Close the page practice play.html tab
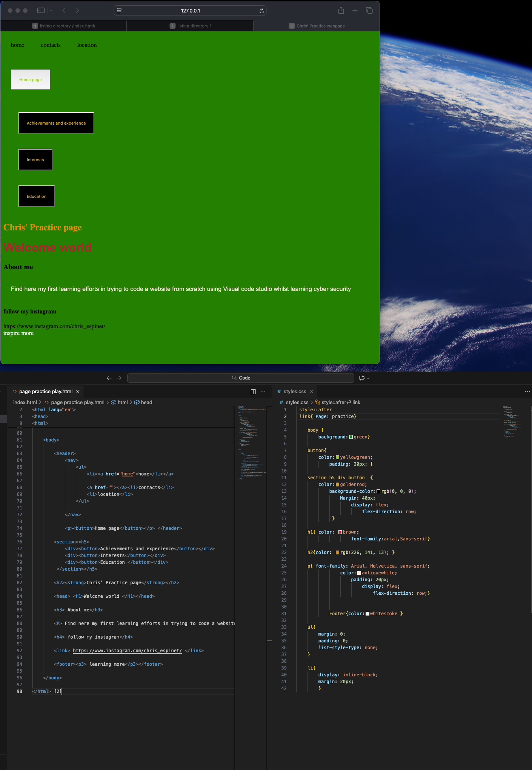 pos(78,392)
